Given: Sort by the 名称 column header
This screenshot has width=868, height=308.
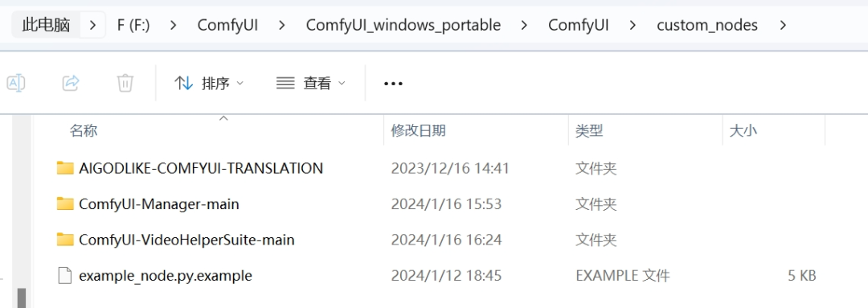Looking at the screenshot, I should 84,131.
